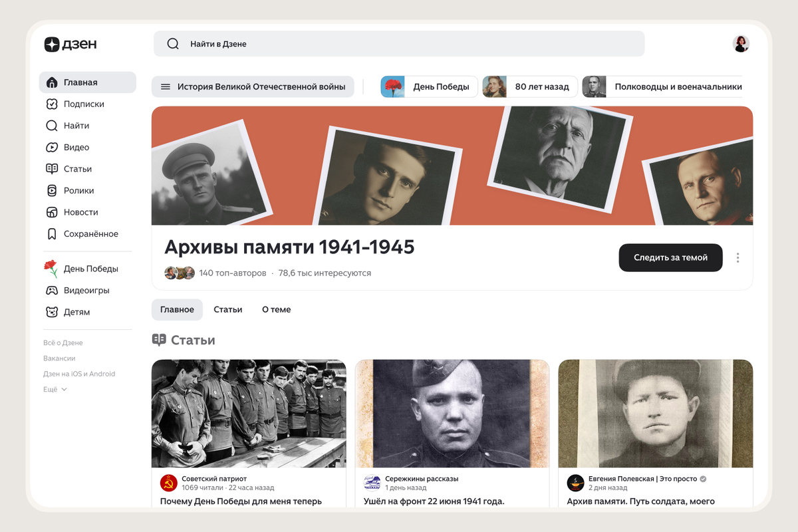The image size is (798, 532).
Task: Open the three-dot topic options menu
Action: pyautogui.click(x=737, y=258)
